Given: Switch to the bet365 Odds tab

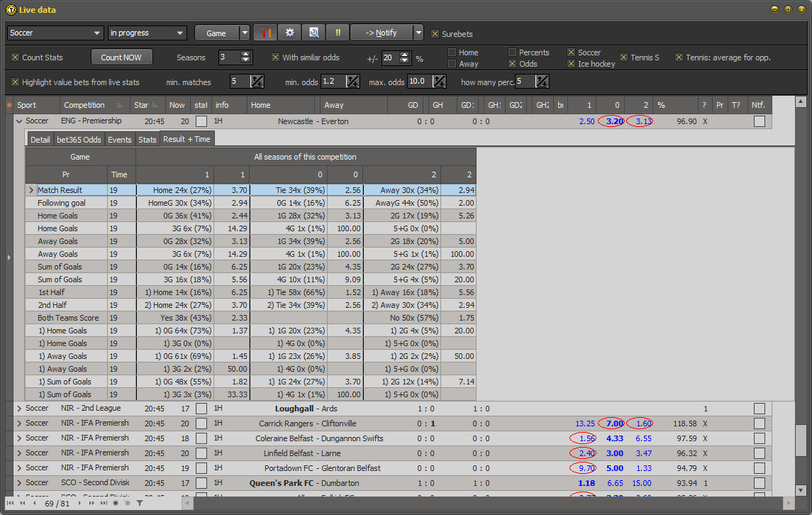Looking at the screenshot, I should point(78,139).
